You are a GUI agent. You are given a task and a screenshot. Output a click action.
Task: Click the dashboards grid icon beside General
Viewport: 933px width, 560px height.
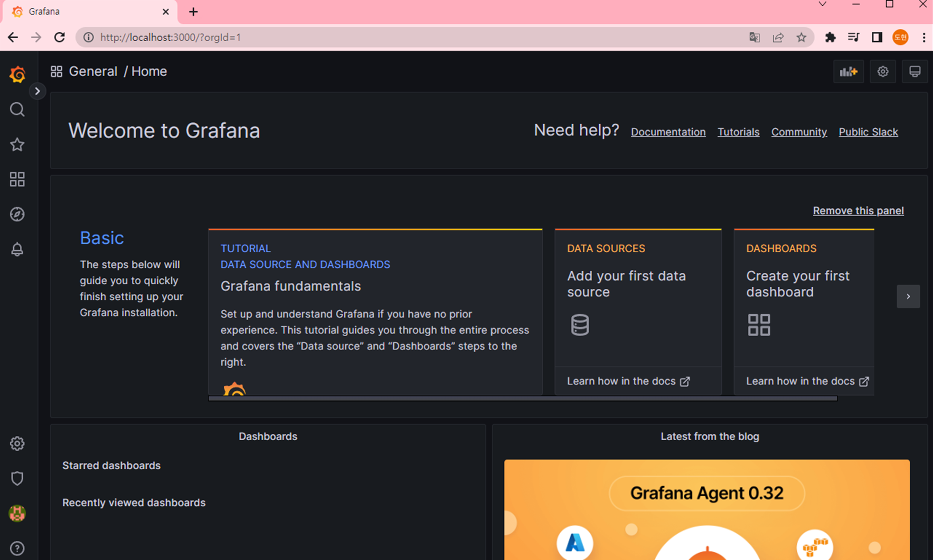tap(56, 71)
